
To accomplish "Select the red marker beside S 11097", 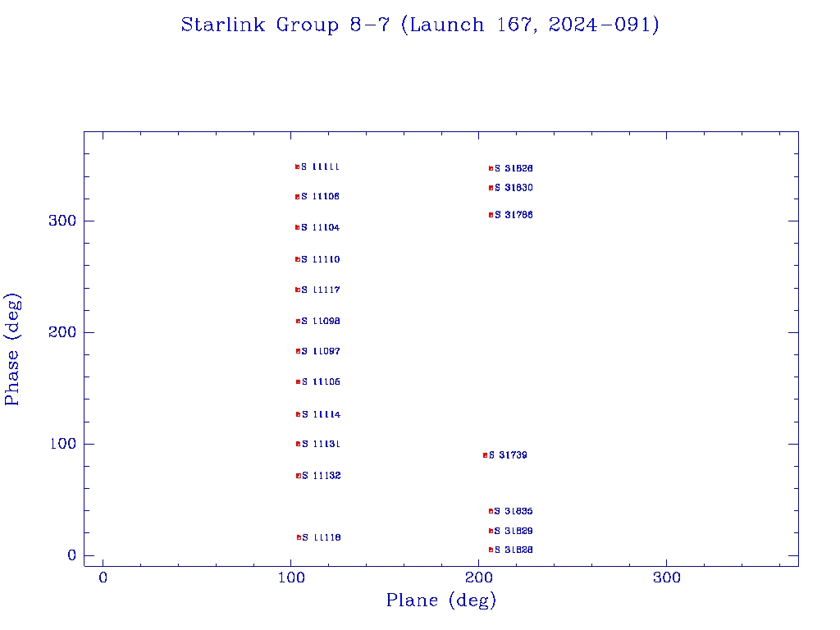I will pos(299,351).
